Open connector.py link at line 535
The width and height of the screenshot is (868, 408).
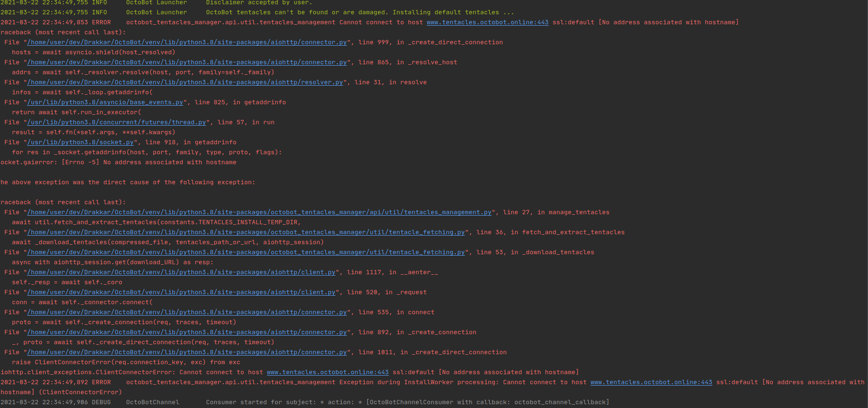point(187,312)
